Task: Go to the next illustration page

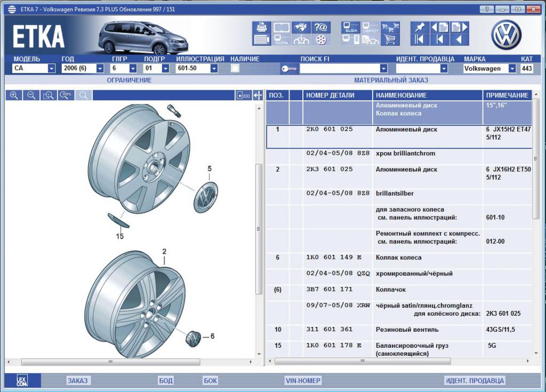Action: tap(459, 27)
